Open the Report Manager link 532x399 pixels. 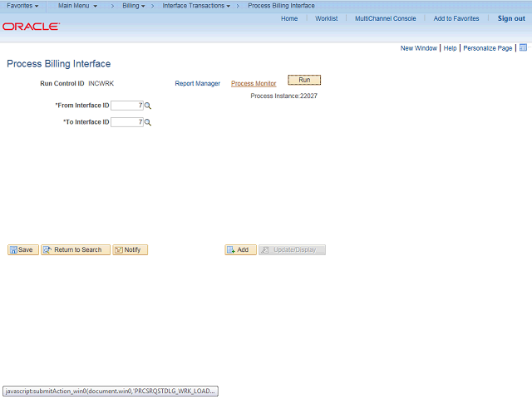point(198,83)
